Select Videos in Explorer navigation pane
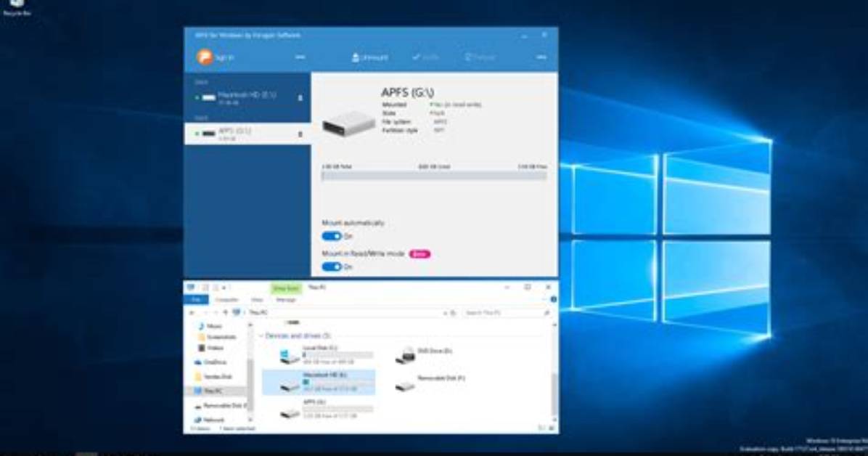Image resolution: width=868 pixels, height=456 pixels. (211, 348)
